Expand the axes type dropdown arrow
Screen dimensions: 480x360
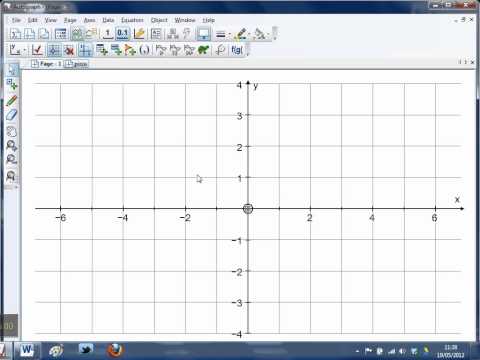(x=25, y=51)
